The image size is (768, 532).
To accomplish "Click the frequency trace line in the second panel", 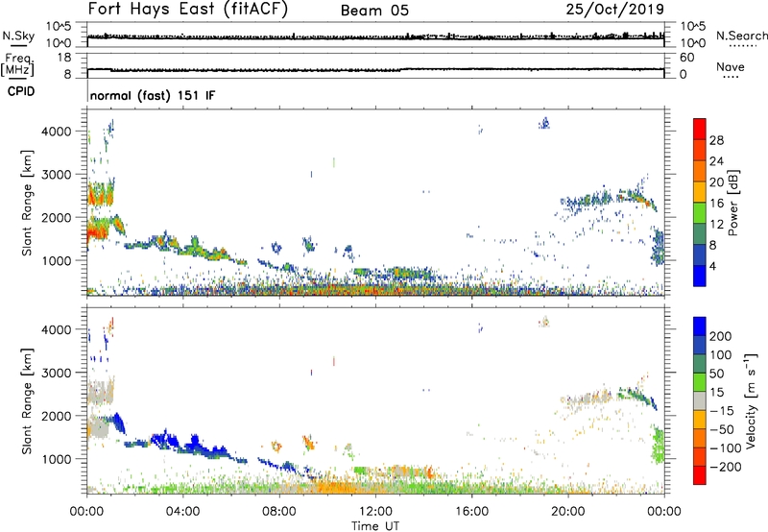I will click(x=375, y=69).
